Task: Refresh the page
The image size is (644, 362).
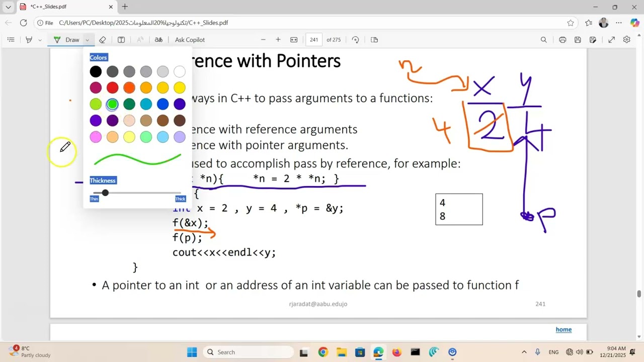Action: [23, 23]
